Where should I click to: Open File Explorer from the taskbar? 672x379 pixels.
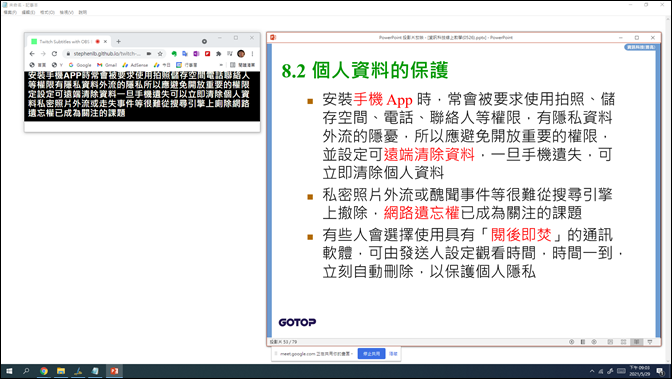tap(61, 371)
